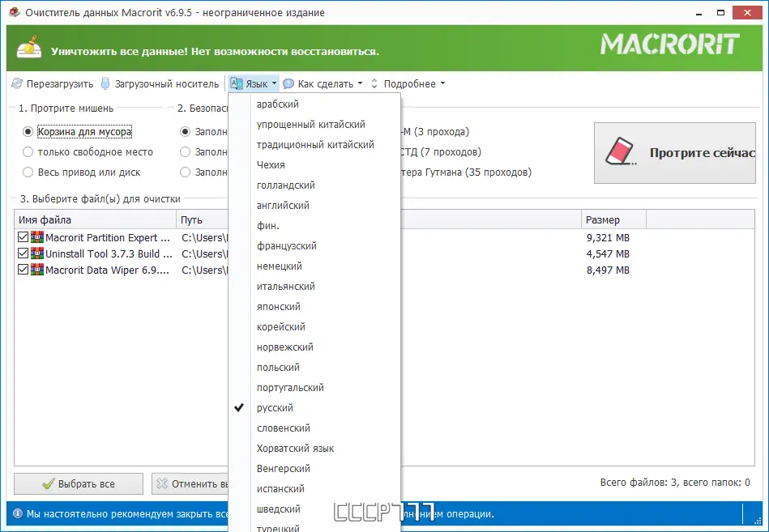Click the Выбрать все button

click(x=79, y=483)
